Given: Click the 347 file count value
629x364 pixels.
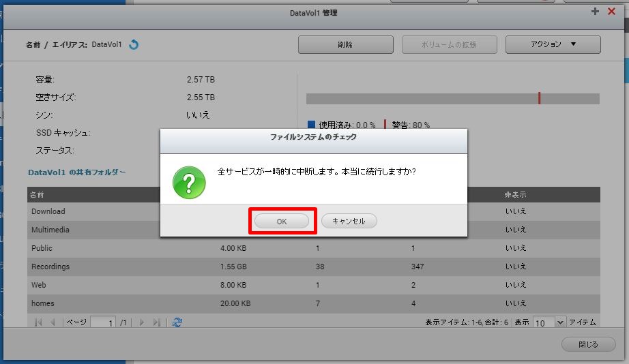Looking at the screenshot, I should pyautogui.click(x=418, y=267).
